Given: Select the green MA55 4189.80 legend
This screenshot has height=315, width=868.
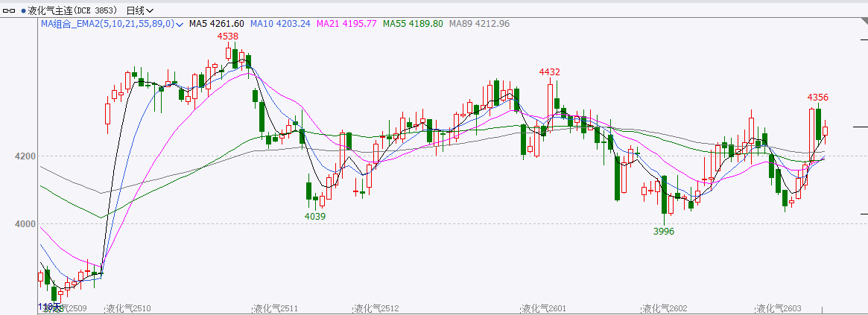Looking at the screenshot, I should click(x=413, y=24).
